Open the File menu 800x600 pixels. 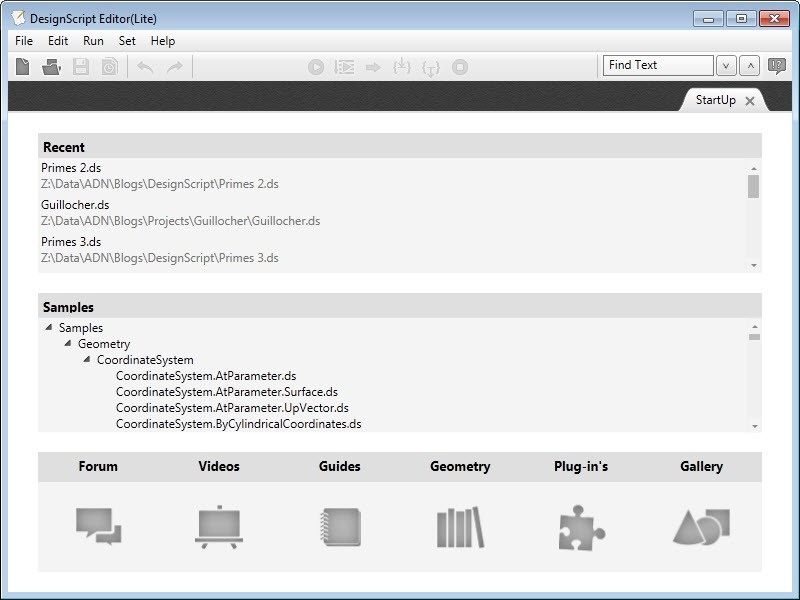pyautogui.click(x=24, y=41)
